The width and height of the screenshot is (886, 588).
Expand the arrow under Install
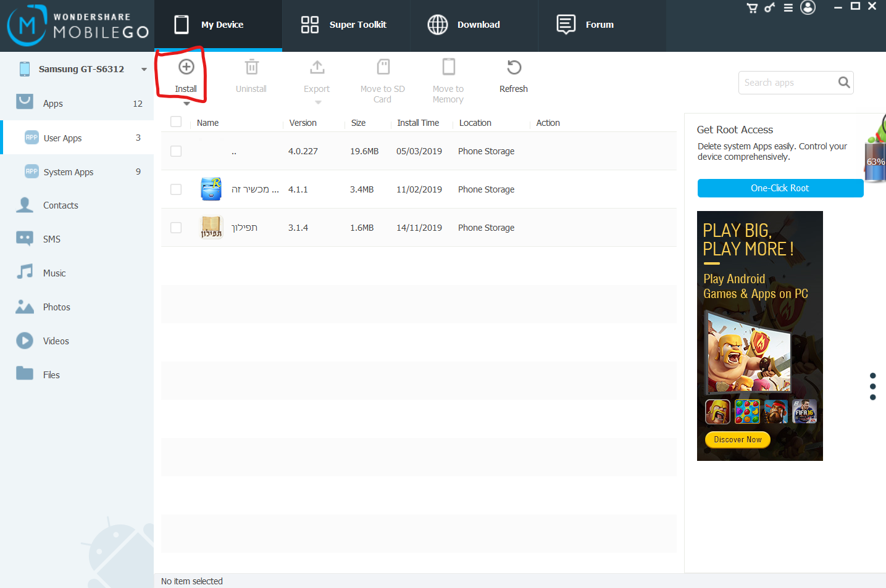click(186, 104)
